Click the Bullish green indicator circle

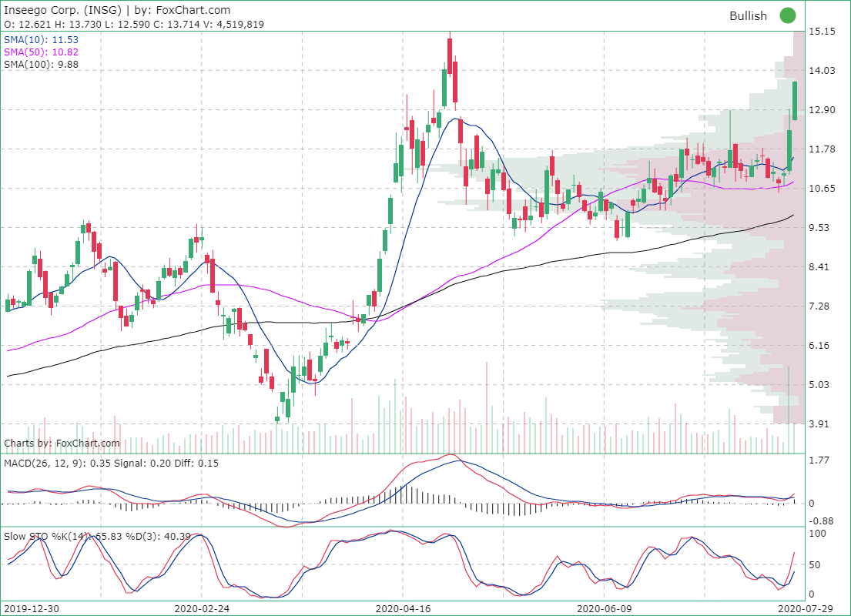787,15
